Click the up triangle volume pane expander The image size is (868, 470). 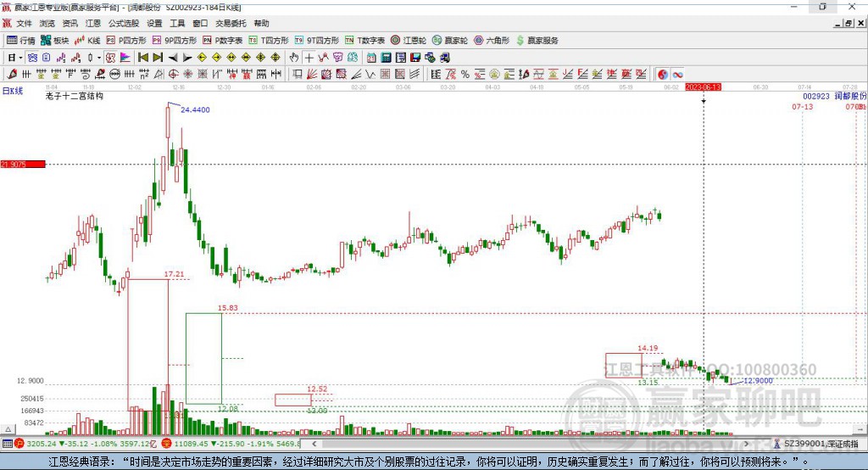click(8, 429)
